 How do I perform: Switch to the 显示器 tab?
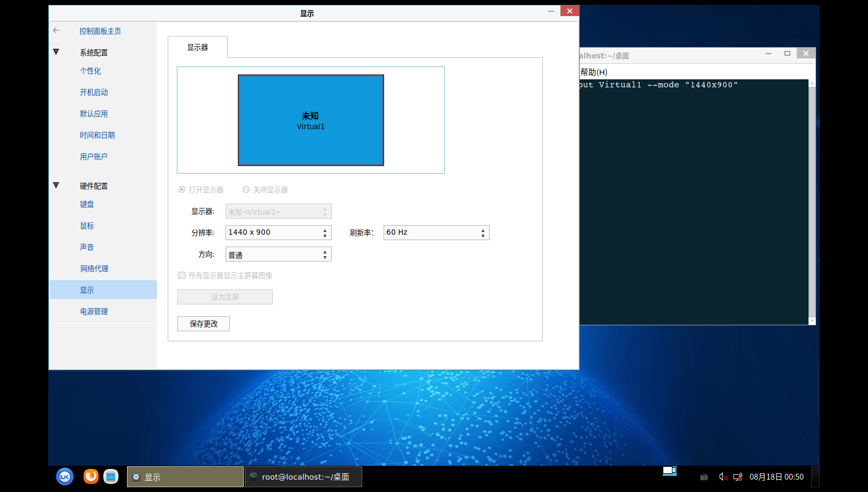tap(198, 47)
